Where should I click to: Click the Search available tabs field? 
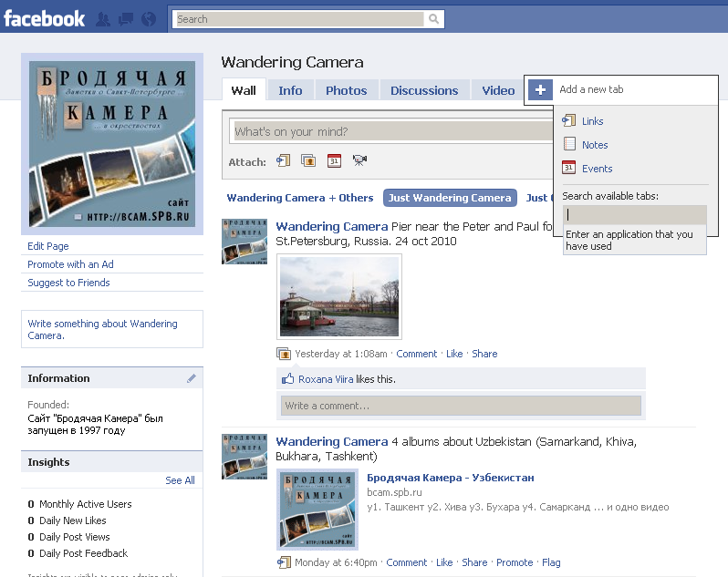click(x=635, y=215)
